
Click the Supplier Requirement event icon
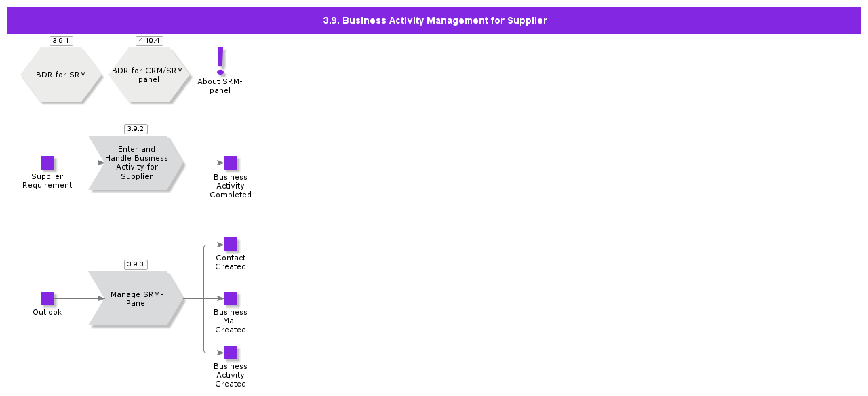tap(47, 163)
